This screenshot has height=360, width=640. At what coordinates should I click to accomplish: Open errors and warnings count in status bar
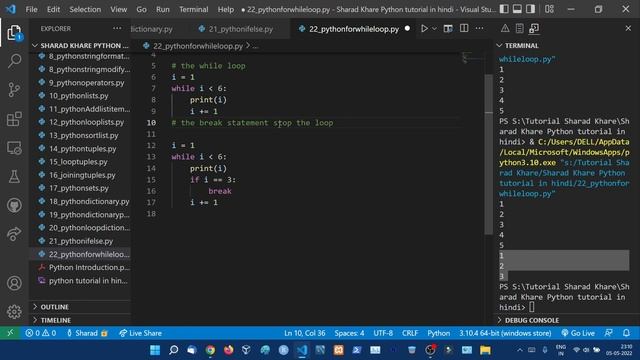(41, 333)
